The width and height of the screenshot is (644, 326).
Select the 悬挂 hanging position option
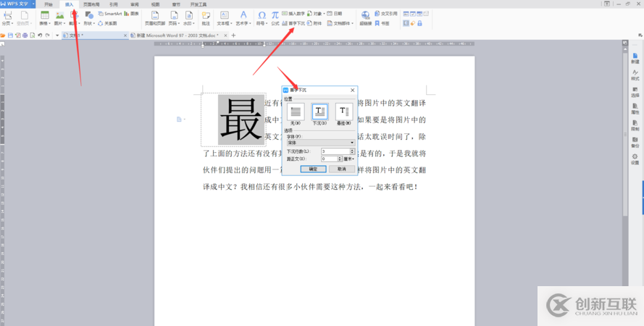pos(344,114)
